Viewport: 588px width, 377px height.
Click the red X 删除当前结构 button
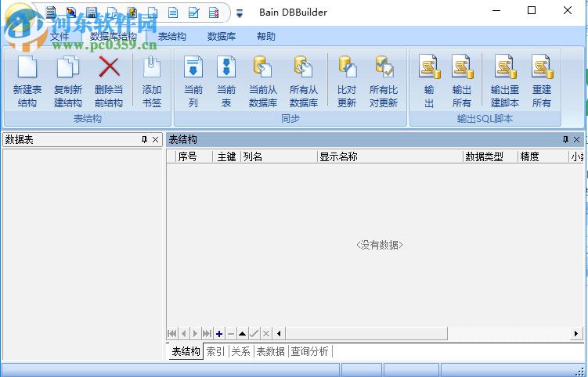click(109, 81)
